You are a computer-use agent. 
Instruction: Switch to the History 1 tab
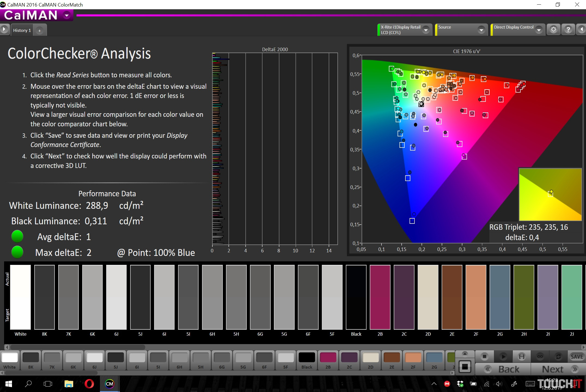click(x=22, y=30)
